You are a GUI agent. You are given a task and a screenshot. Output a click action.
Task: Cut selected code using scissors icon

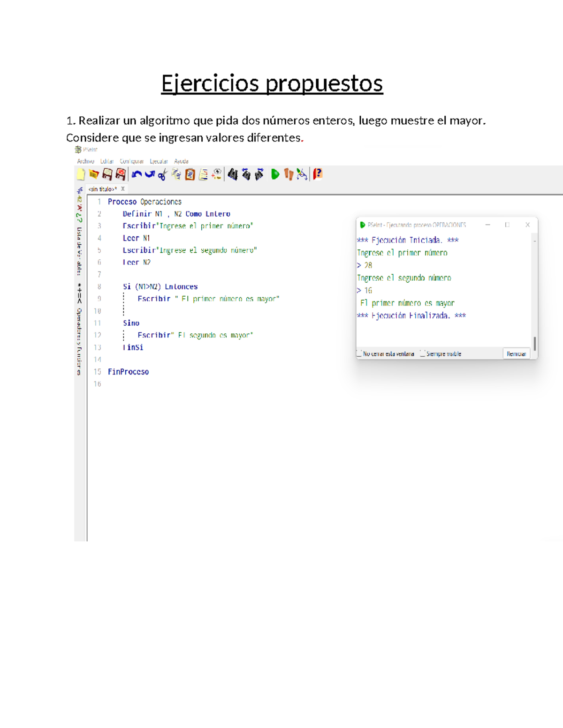click(x=163, y=173)
